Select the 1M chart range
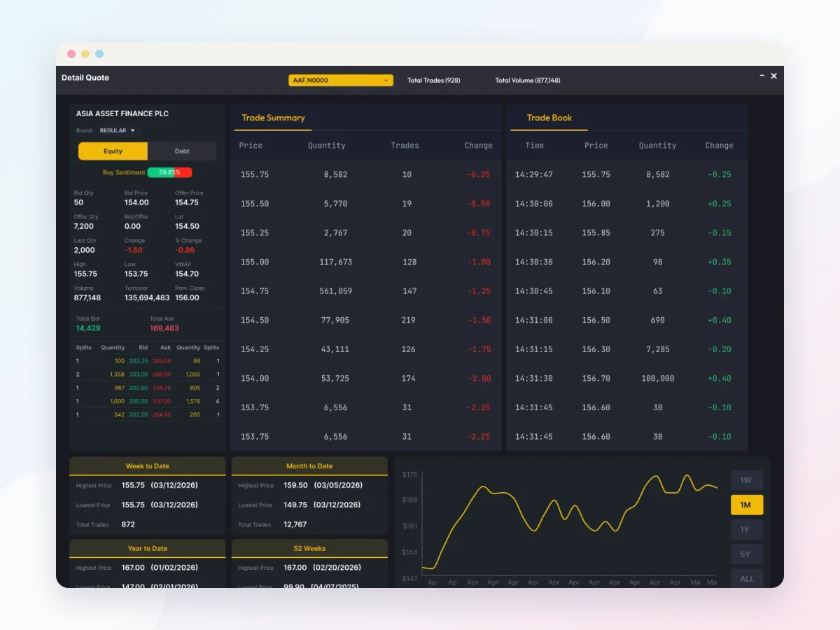Viewport: 840px width, 630px height. tap(746, 505)
